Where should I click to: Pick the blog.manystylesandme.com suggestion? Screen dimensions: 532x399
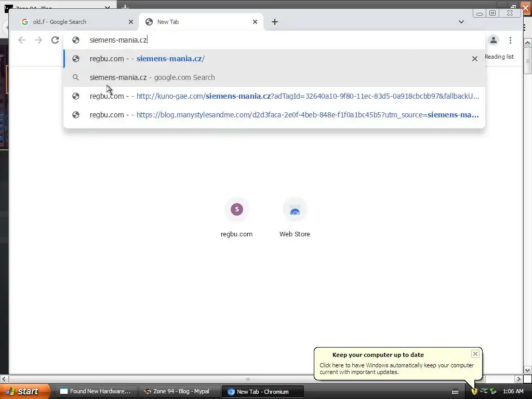[x=274, y=115]
